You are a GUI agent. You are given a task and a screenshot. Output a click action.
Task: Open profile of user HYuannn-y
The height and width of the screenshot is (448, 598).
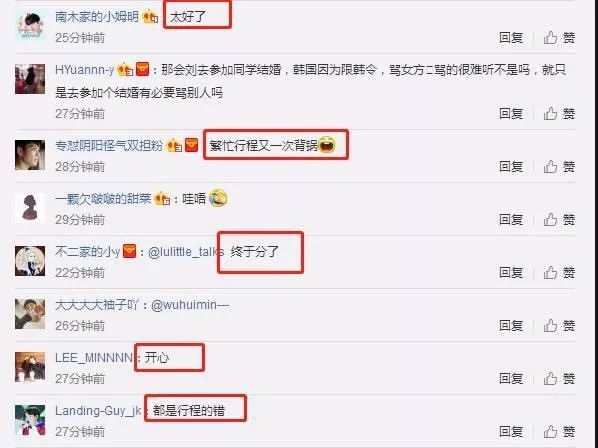tap(84, 70)
